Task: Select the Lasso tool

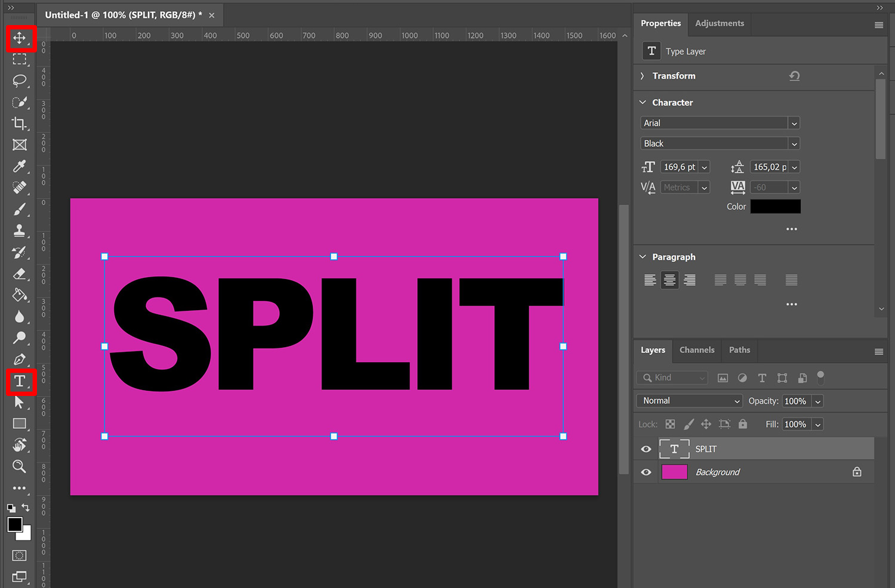Action: pyautogui.click(x=20, y=81)
